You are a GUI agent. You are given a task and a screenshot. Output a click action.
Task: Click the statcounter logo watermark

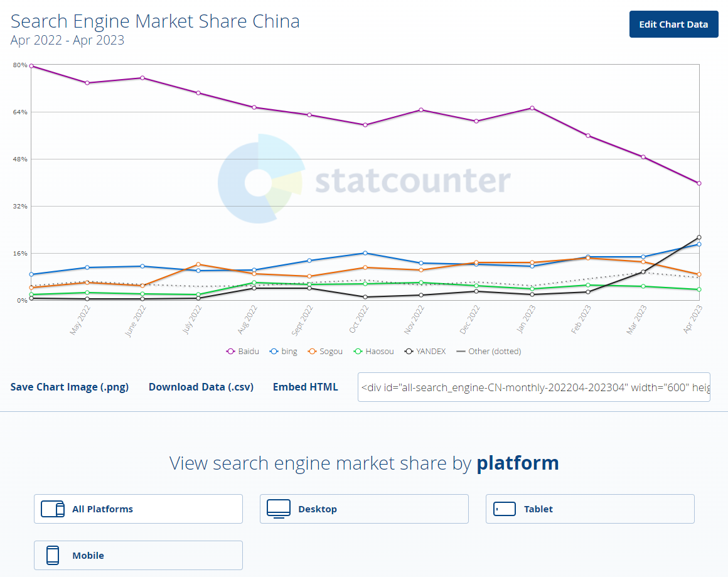pyautogui.click(x=364, y=181)
